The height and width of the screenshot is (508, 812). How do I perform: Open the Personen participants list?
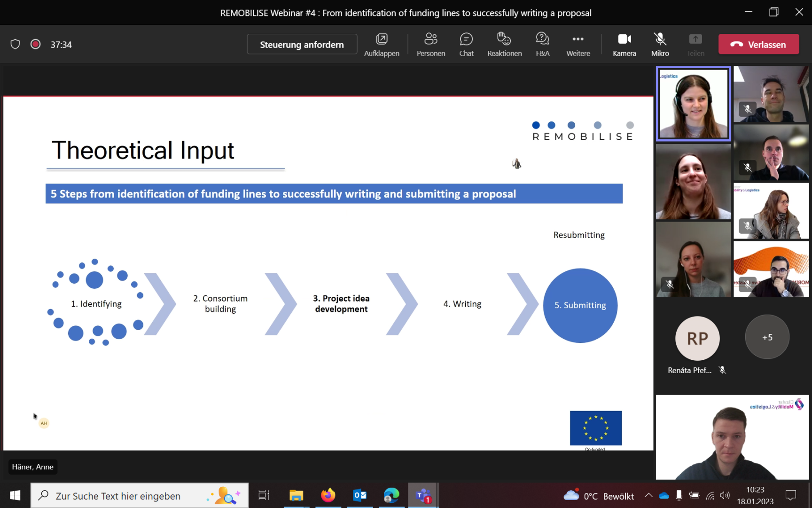(x=430, y=45)
